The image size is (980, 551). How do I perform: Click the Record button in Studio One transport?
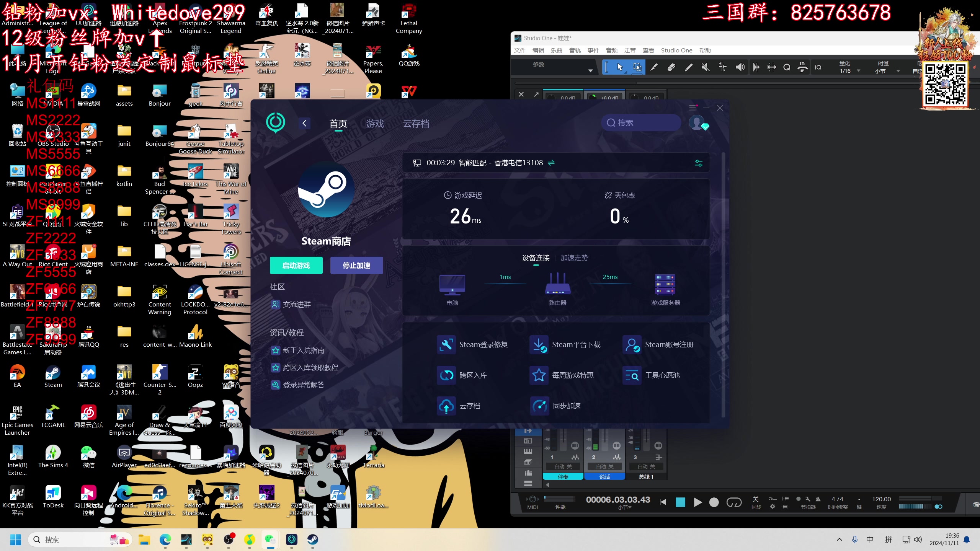tap(714, 502)
